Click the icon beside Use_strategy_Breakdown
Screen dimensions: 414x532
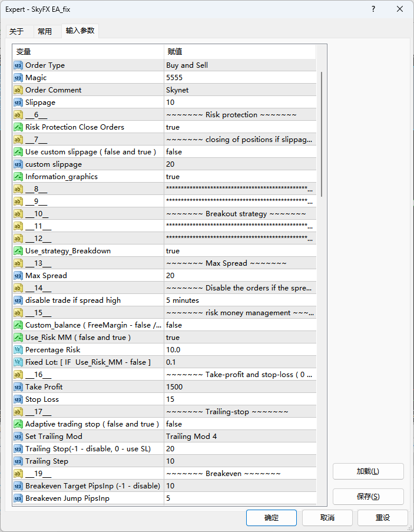[x=18, y=251]
